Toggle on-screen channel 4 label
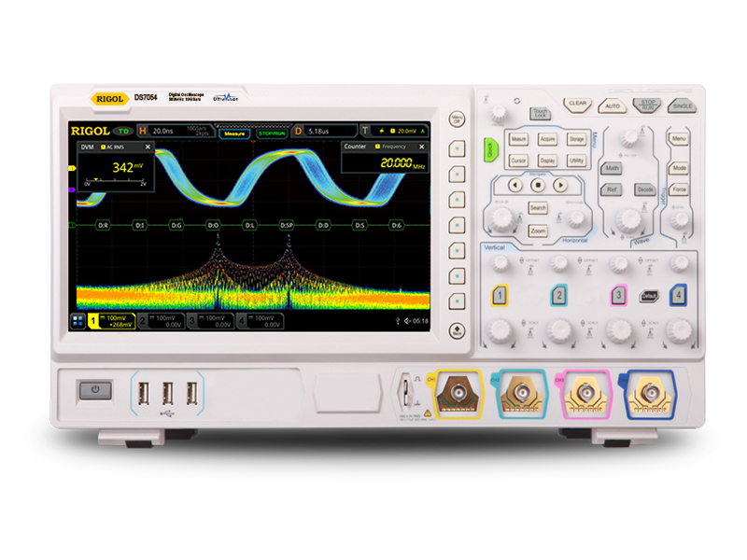 click(261, 321)
